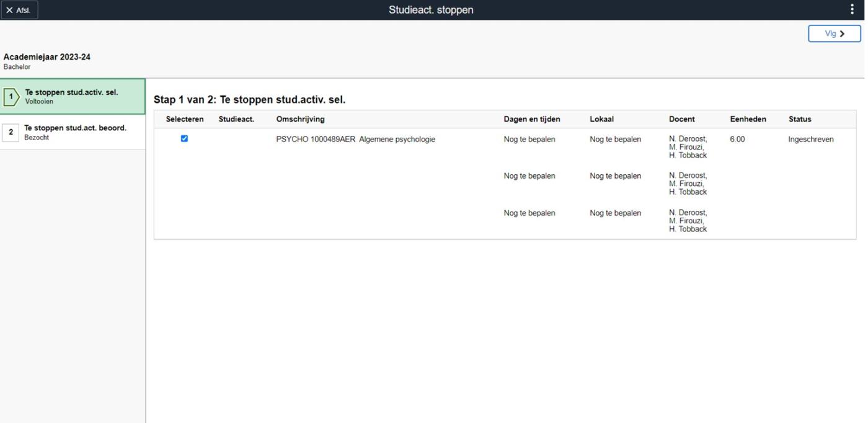Click the Dagen en tijden column header

(x=531, y=119)
